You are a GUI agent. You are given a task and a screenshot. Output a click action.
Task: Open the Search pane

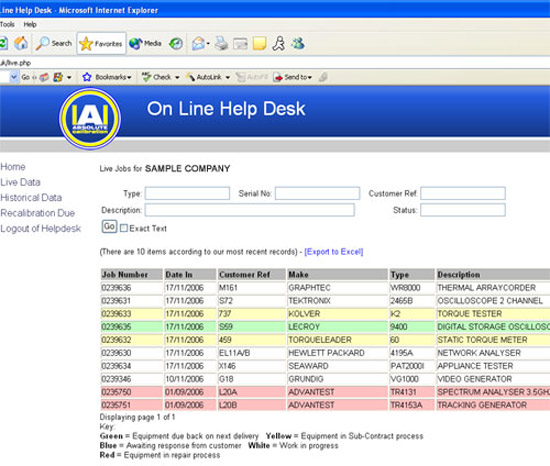(x=54, y=43)
